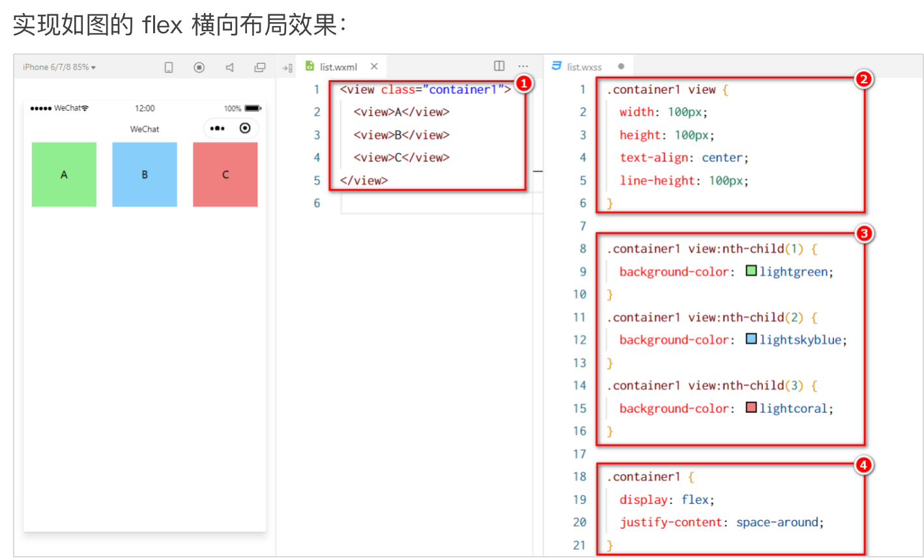Open the editor more actions ellipsis
Screen dimensions: 924x560
pos(523,66)
